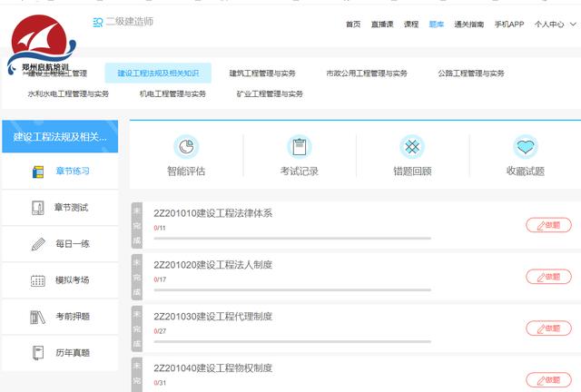Click the 0/31 question count
The image size is (581, 392).
click(x=160, y=383)
